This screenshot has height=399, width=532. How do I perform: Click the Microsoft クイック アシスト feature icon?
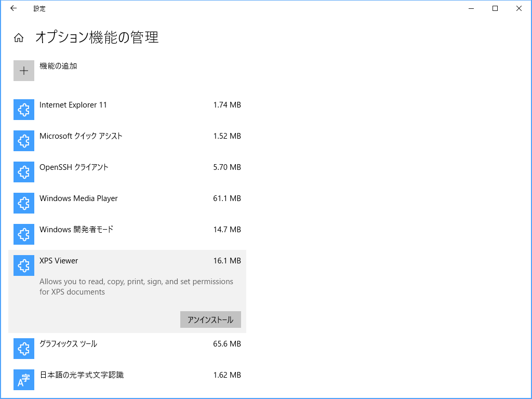pyautogui.click(x=23, y=141)
